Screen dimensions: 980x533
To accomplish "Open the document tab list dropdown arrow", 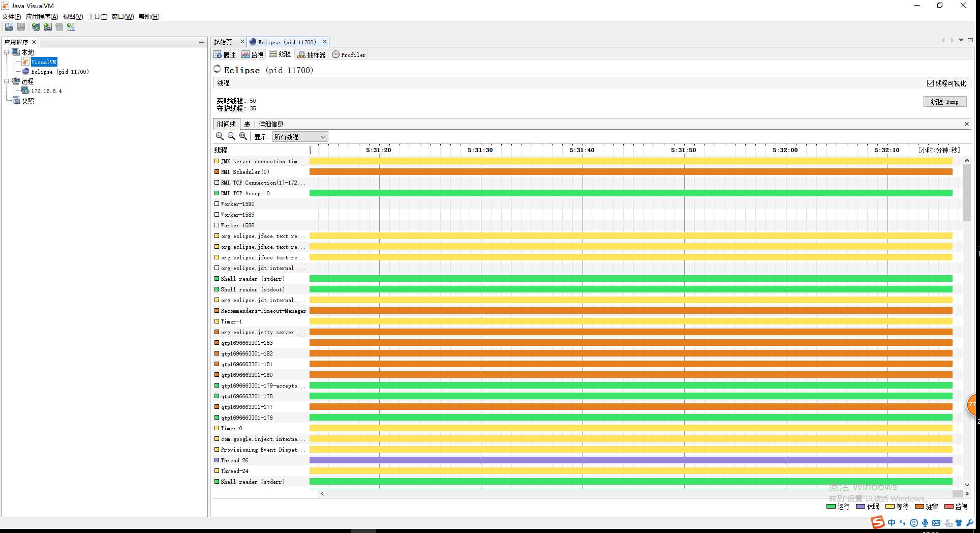I will point(961,40).
